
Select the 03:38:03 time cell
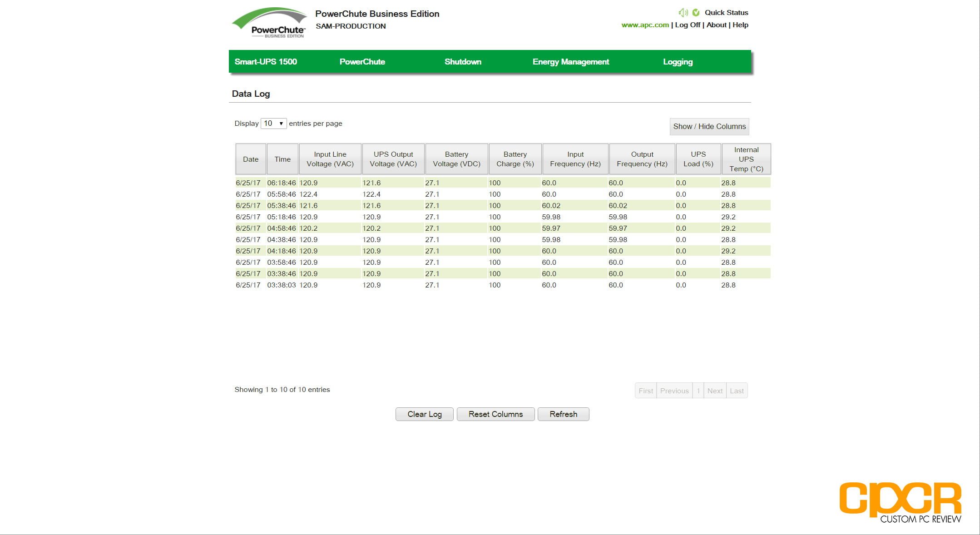point(282,285)
